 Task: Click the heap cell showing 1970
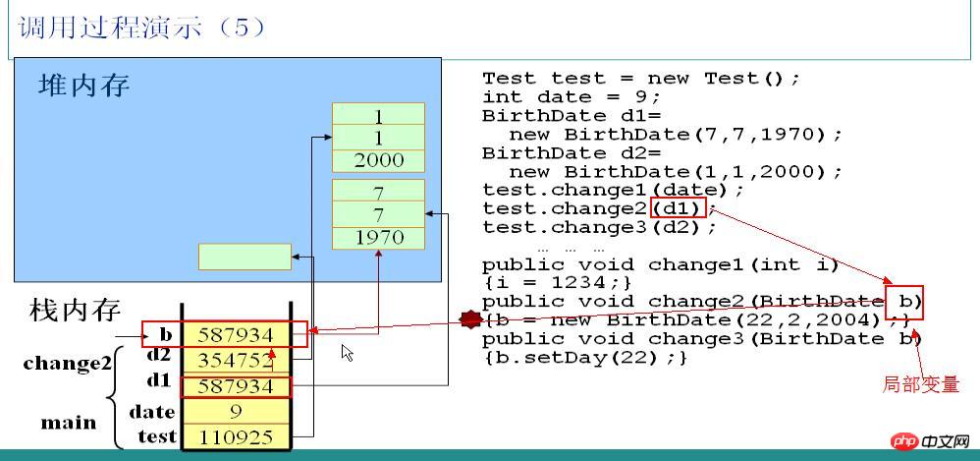point(379,238)
